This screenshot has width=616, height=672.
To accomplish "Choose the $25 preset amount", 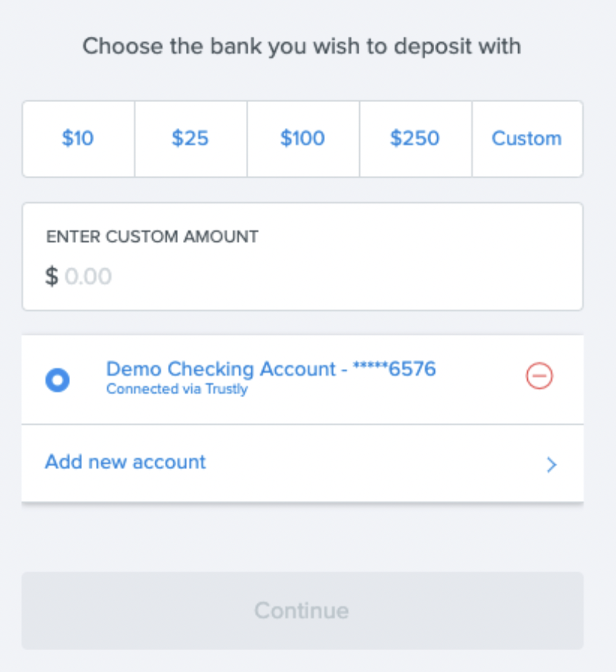I will (190, 138).
